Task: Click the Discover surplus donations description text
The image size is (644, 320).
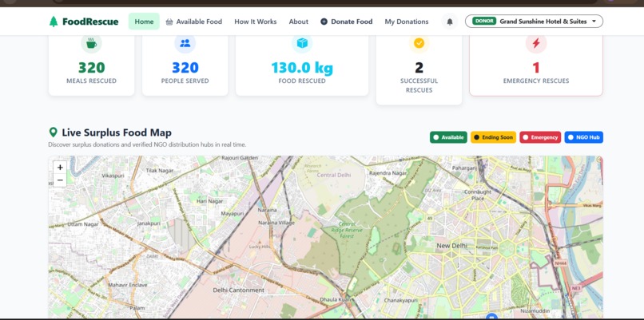Action: (147, 144)
